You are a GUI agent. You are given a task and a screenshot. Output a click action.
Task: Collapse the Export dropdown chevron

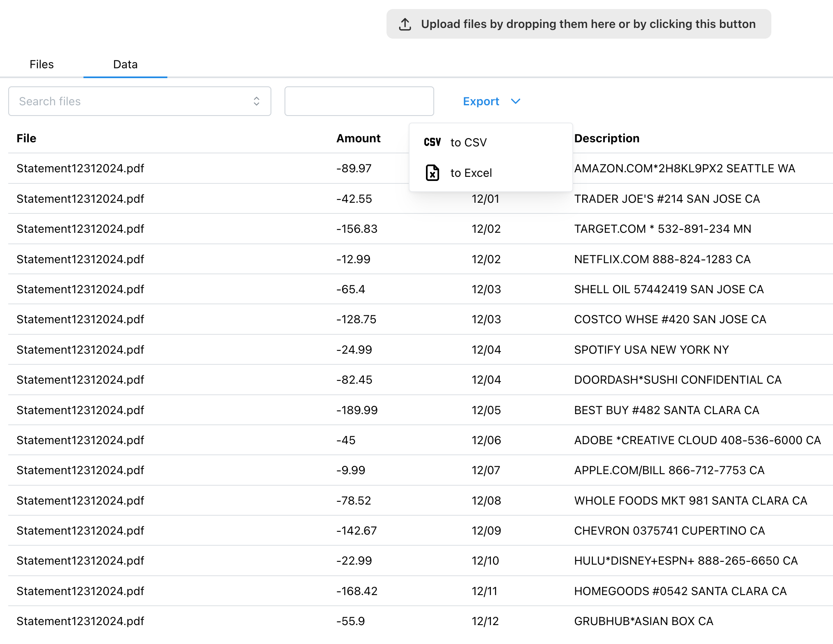516,101
